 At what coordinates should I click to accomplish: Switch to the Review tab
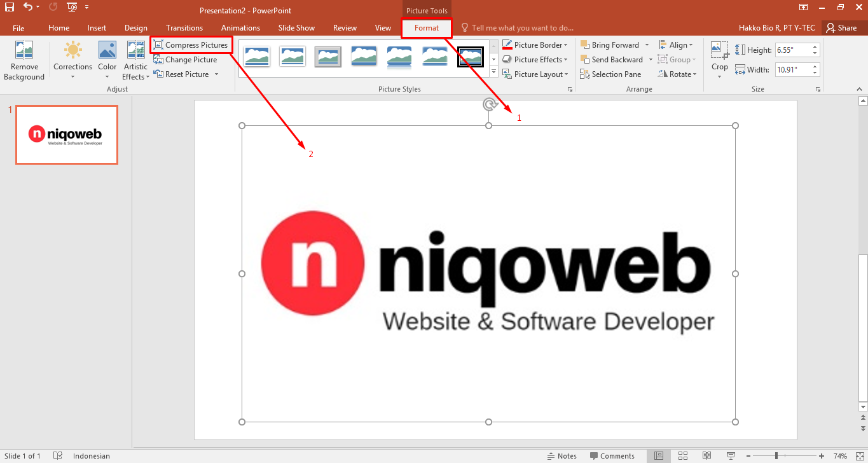coord(345,28)
